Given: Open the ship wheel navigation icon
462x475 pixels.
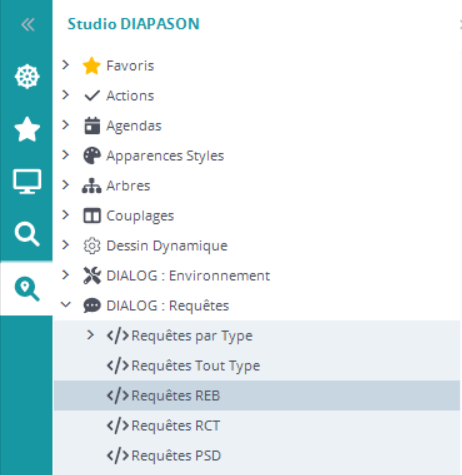Looking at the screenshot, I should [27, 76].
